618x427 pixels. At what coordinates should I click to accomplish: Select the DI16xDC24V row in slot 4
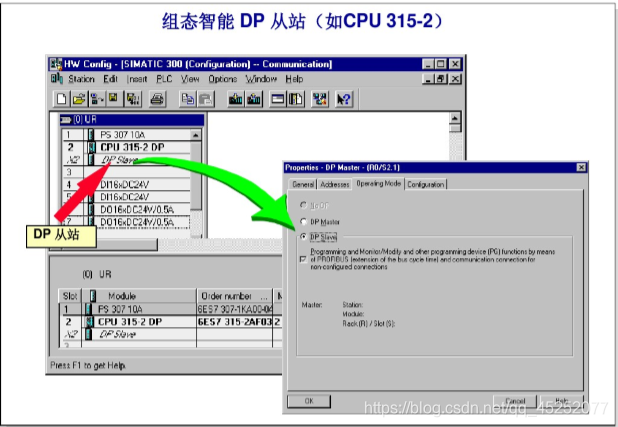[127, 185]
